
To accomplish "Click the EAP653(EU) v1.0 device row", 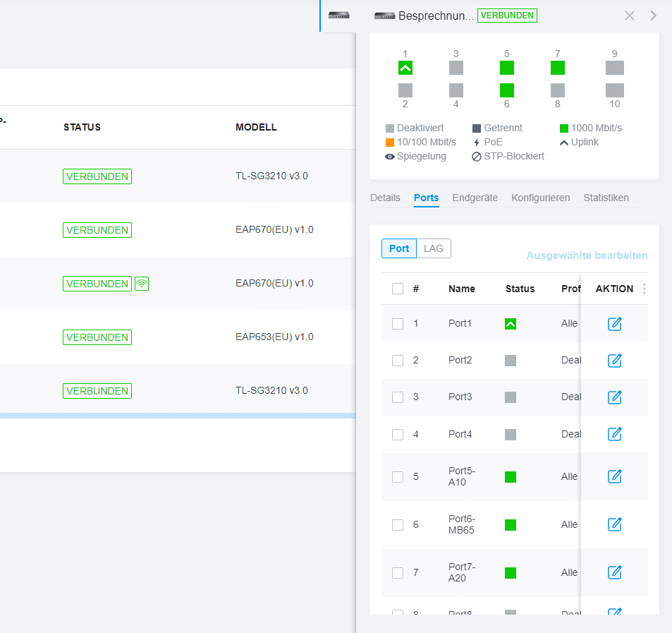I will 178,337.
